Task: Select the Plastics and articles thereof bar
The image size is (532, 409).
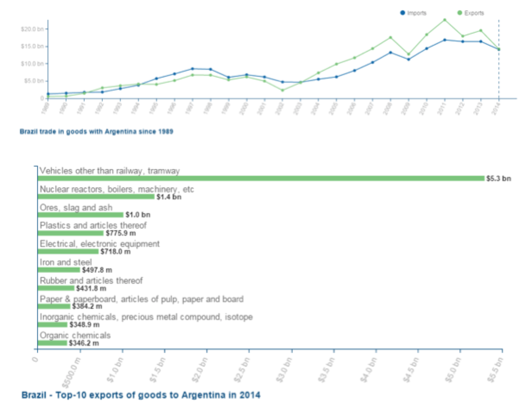Action: (70, 233)
